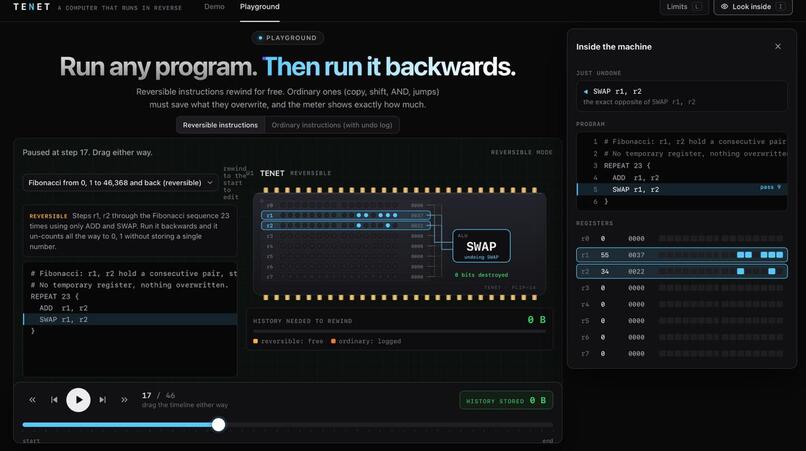Screen dimensions: 806x451
Task: Switch to Ordinary instructions with undo log
Action: tap(332, 125)
